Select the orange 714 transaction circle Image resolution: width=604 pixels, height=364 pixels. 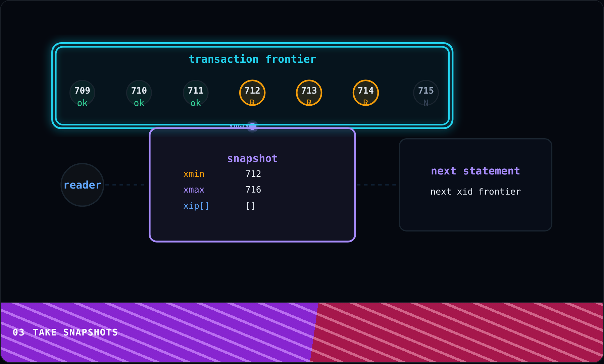coord(366,93)
